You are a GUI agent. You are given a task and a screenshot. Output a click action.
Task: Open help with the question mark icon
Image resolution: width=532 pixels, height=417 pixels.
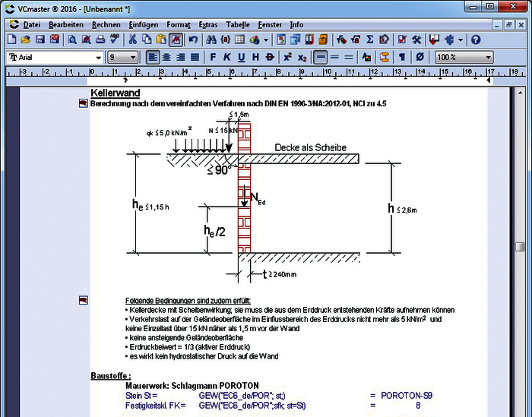476,39
